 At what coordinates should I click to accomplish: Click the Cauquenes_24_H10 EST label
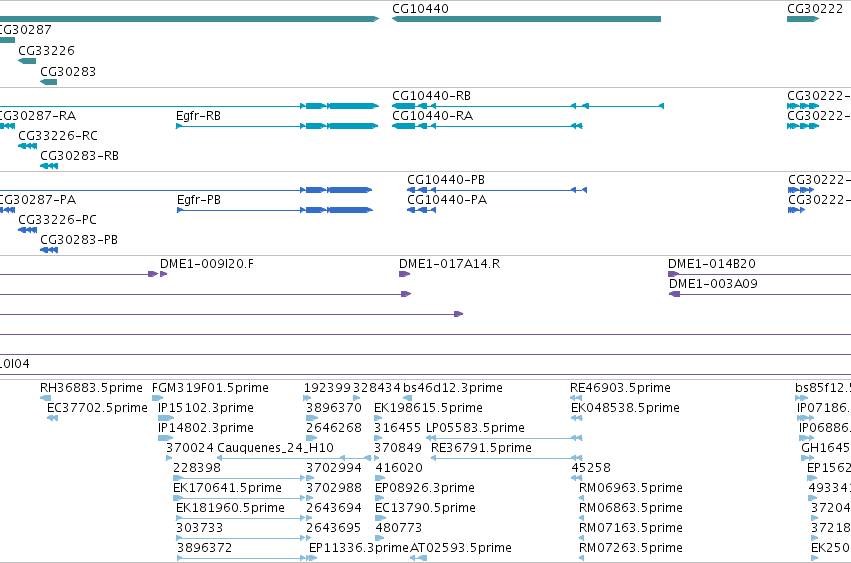point(275,448)
